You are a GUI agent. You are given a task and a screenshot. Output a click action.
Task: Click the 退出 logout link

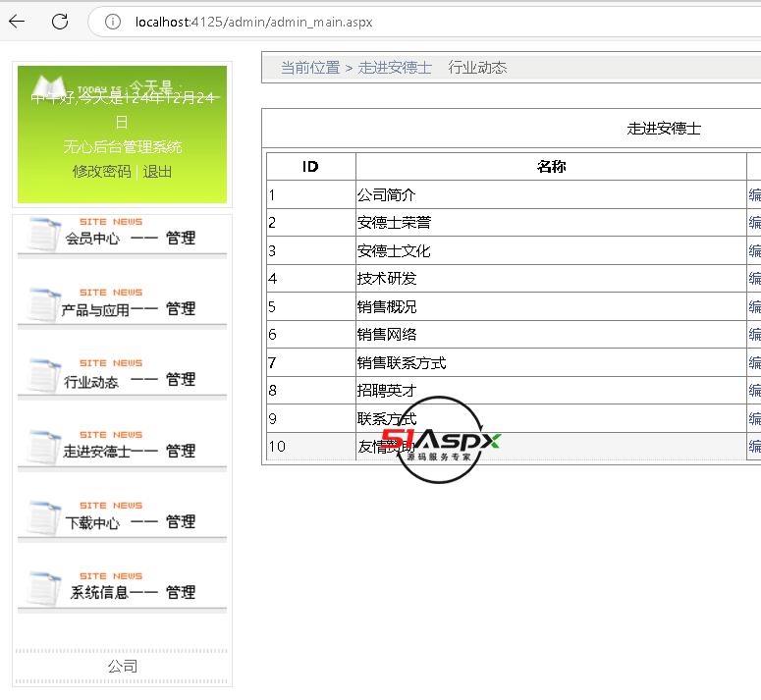[157, 171]
